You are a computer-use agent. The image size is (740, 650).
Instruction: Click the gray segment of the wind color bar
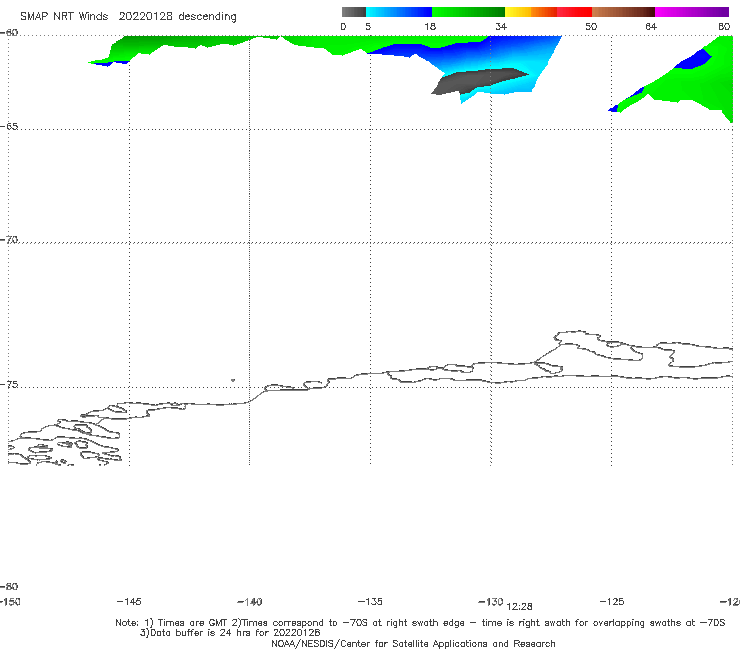354,12
